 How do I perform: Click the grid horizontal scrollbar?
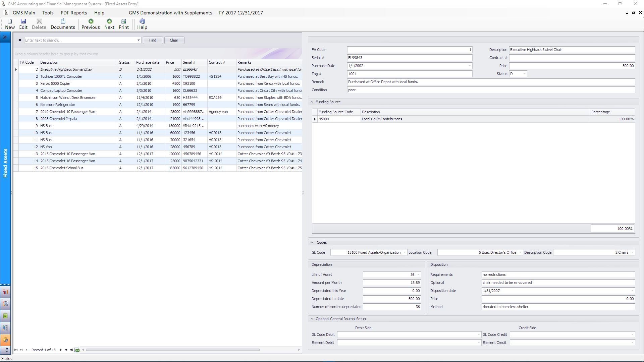click(x=173, y=350)
